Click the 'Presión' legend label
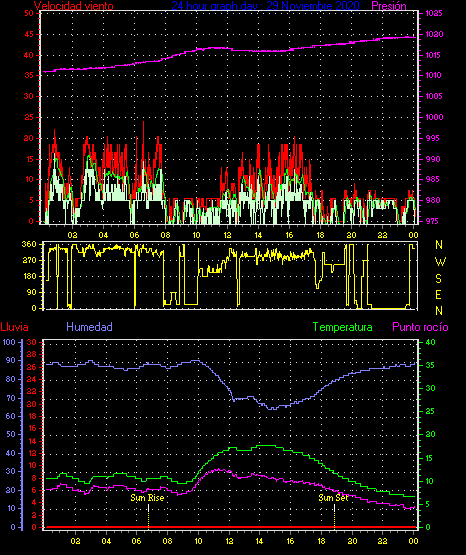This screenshot has width=466, height=555. coord(389,6)
